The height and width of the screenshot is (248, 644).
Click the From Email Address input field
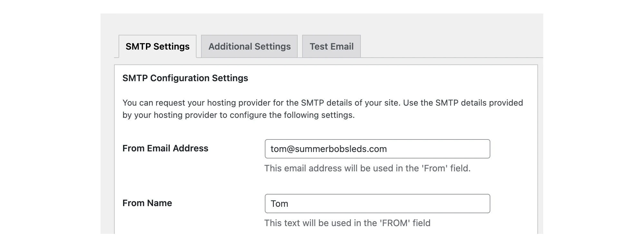(377, 149)
